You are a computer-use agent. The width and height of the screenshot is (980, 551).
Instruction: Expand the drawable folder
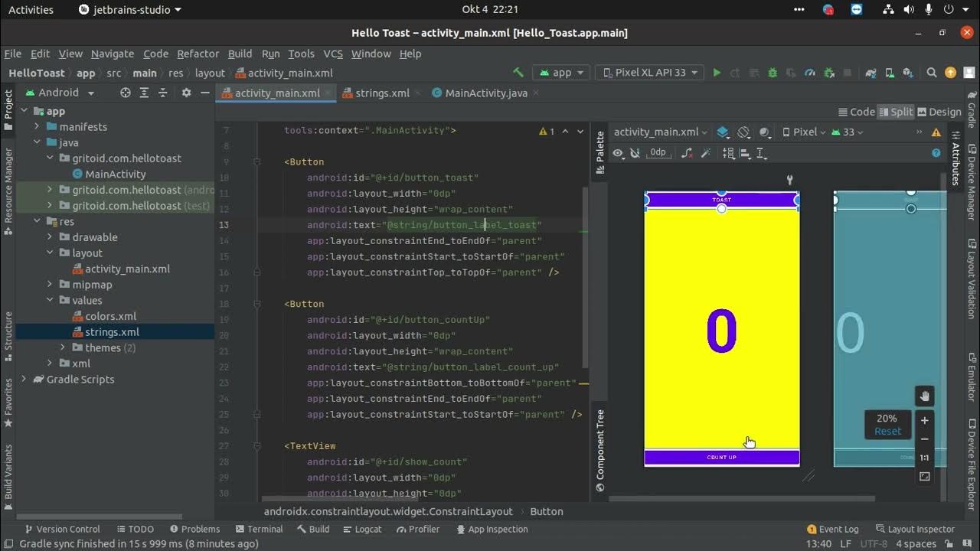coord(50,237)
